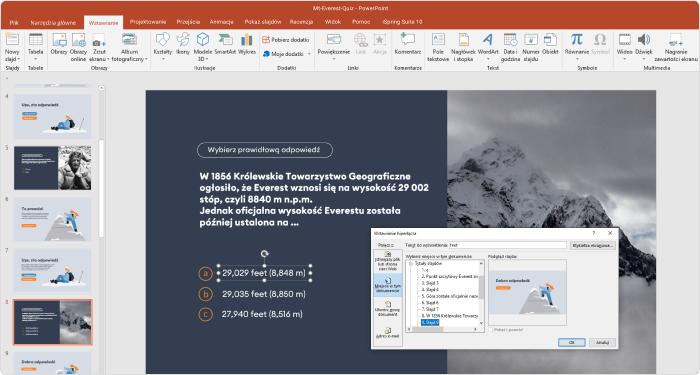Click the 'Tekst do wyświetlenia' input field

[508, 245]
